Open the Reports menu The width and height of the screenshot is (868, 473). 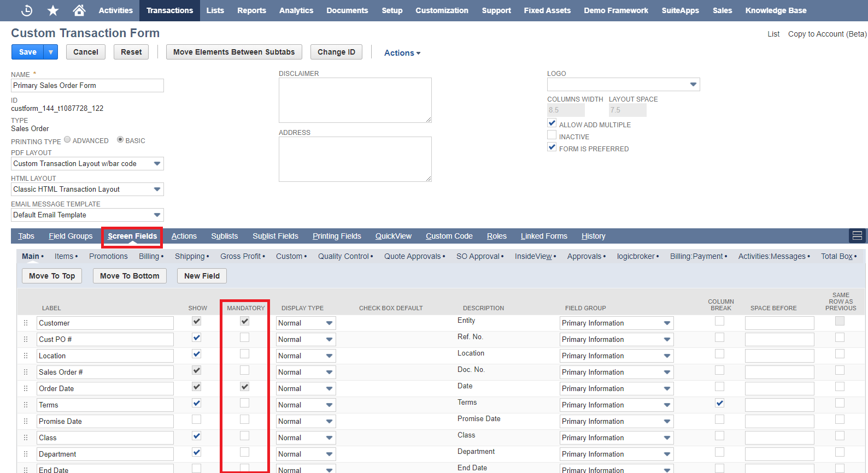[251, 10]
